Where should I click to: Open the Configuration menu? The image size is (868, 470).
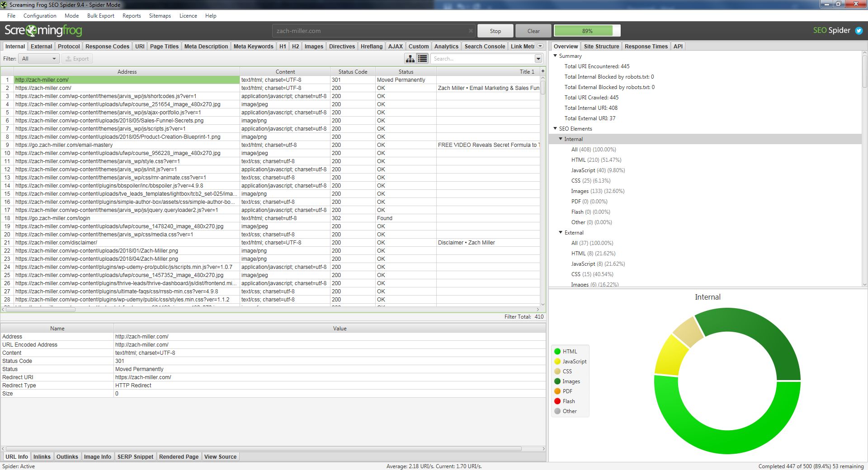(x=40, y=16)
